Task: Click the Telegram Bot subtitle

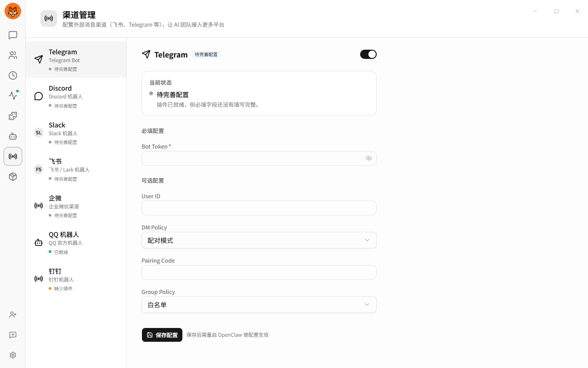Action: click(x=64, y=60)
